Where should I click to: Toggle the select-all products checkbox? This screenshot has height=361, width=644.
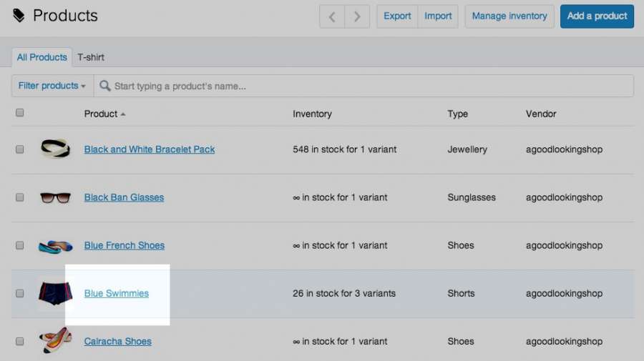point(20,113)
